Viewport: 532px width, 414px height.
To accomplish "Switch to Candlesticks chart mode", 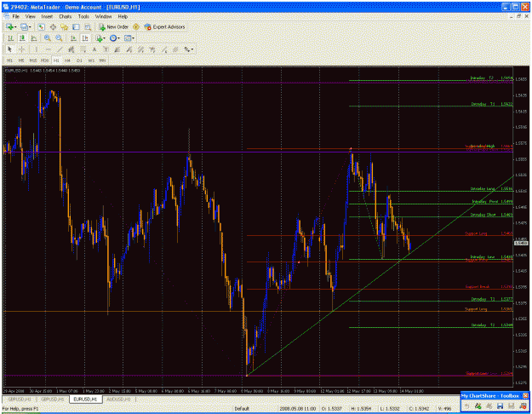I will point(22,38).
